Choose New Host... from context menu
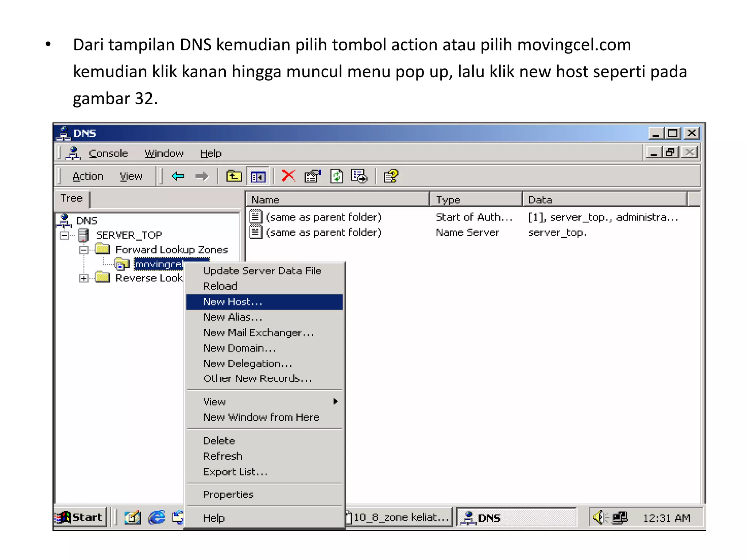This screenshot has width=747, height=560. pyautogui.click(x=264, y=302)
